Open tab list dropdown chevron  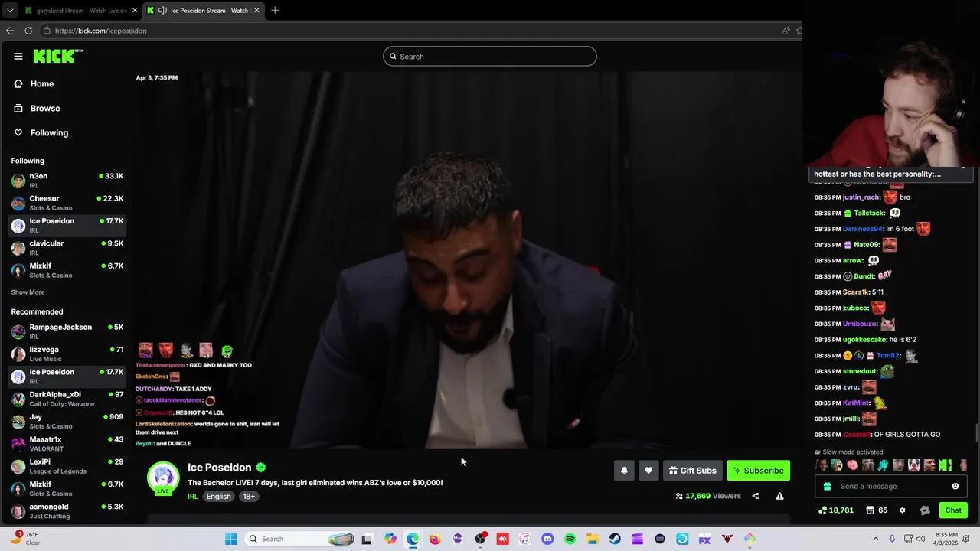coord(10,11)
